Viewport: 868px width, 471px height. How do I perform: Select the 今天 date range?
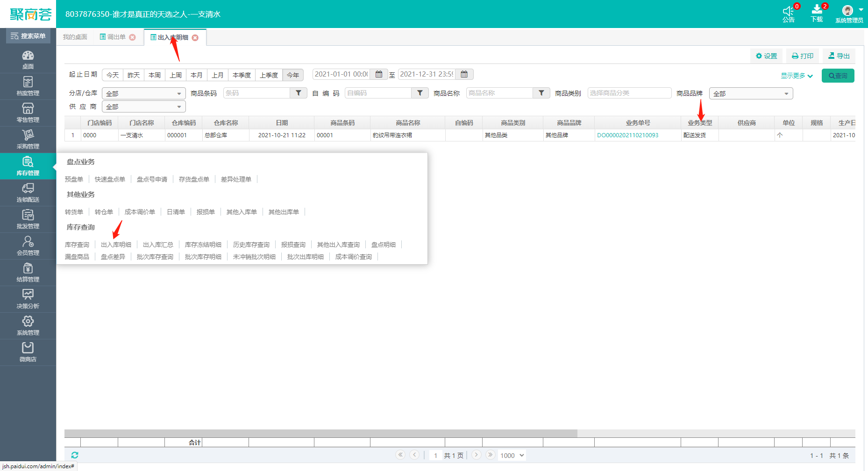click(x=113, y=75)
